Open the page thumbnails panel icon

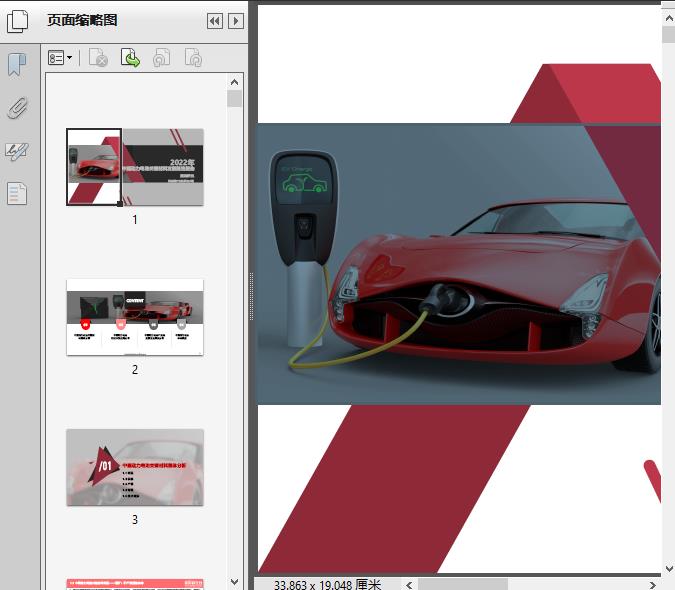tap(18, 21)
